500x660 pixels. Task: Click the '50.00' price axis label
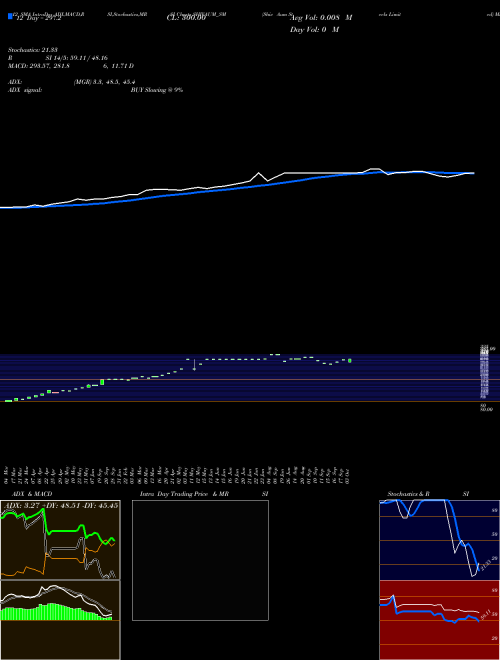click(486, 409)
